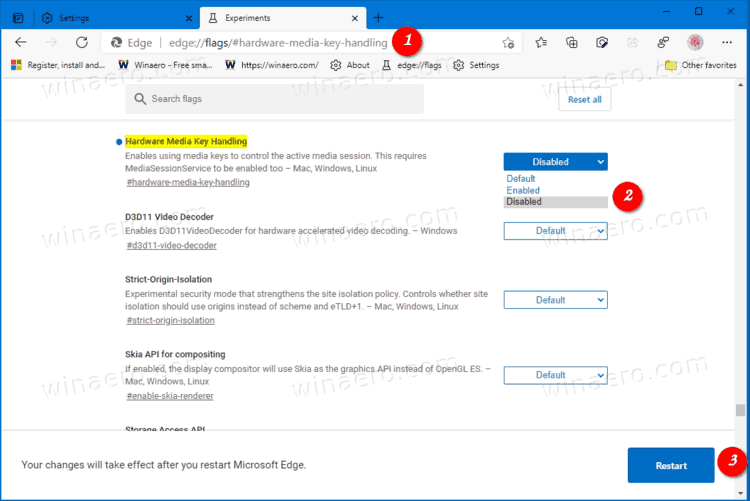Close the Settings tab
This screenshot has width=750, height=501.
click(x=188, y=19)
